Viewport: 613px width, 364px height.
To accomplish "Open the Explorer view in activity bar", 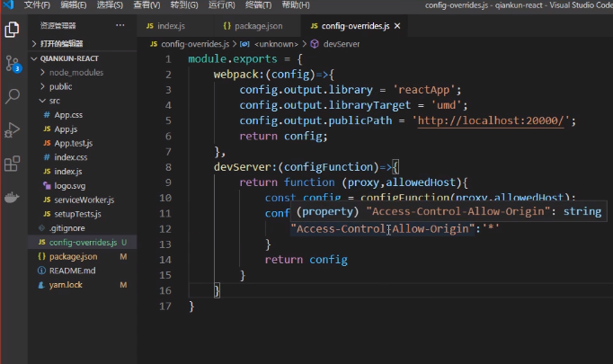I will point(12,30).
